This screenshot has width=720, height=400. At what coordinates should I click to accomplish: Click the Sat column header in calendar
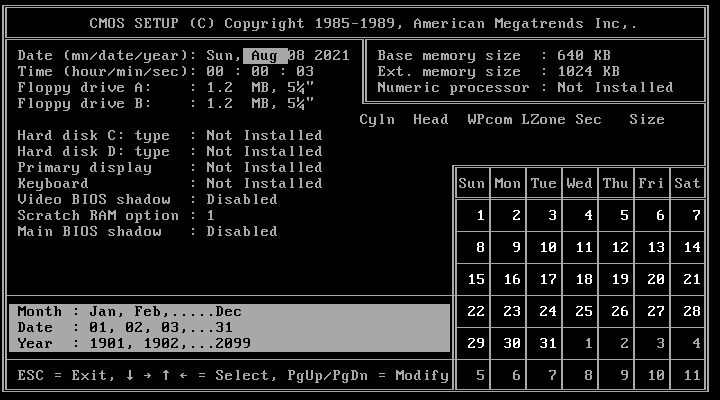687,184
